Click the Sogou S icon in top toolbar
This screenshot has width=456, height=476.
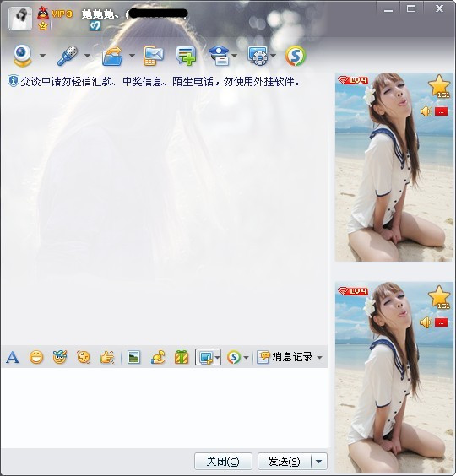[x=296, y=56]
